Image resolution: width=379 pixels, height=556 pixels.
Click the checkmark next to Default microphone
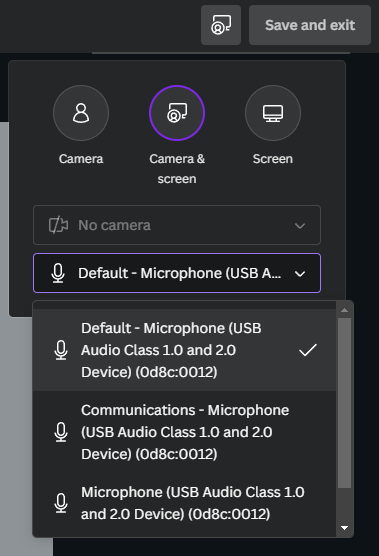click(308, 350)
